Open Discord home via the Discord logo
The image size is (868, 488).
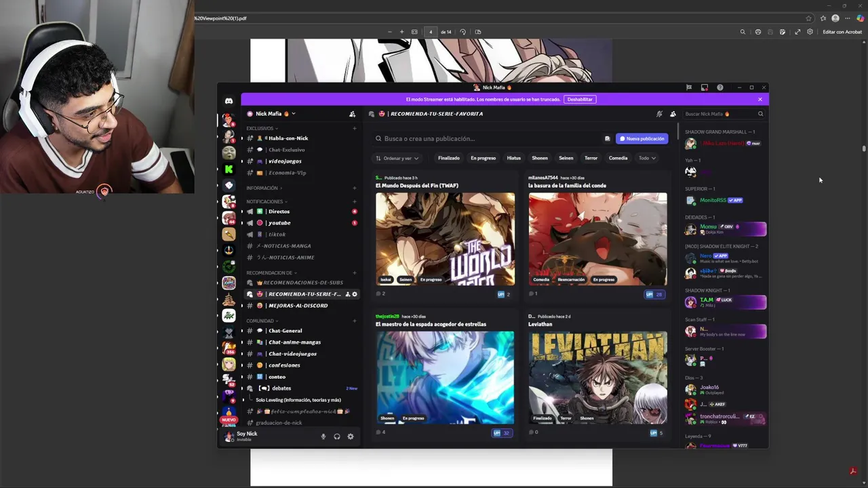click(229, 101)
